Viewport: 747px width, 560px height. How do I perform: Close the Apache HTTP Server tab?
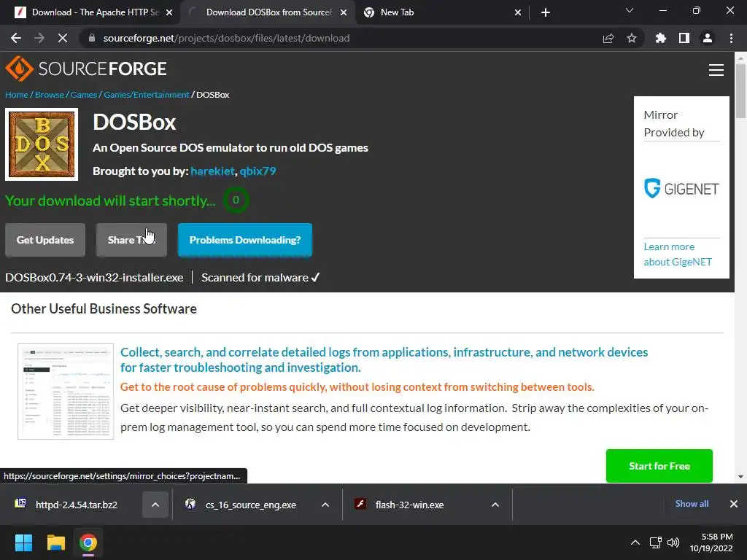[x=169, y=12]
